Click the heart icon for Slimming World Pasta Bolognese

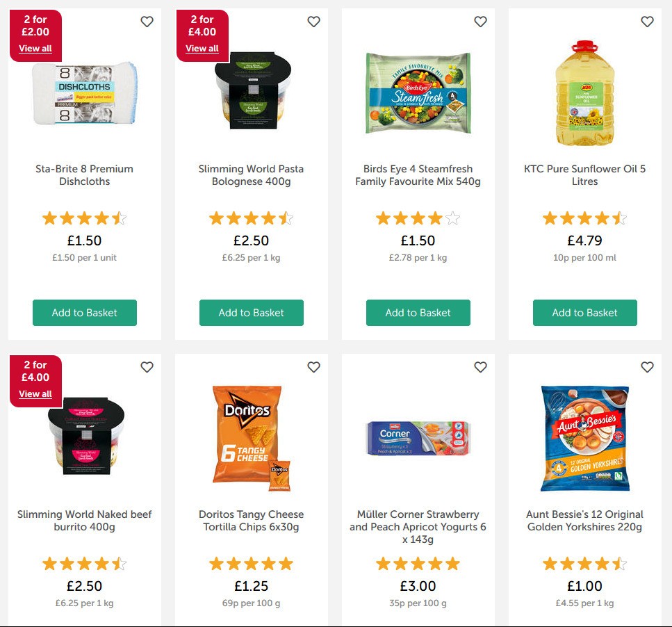coord(313,22)
